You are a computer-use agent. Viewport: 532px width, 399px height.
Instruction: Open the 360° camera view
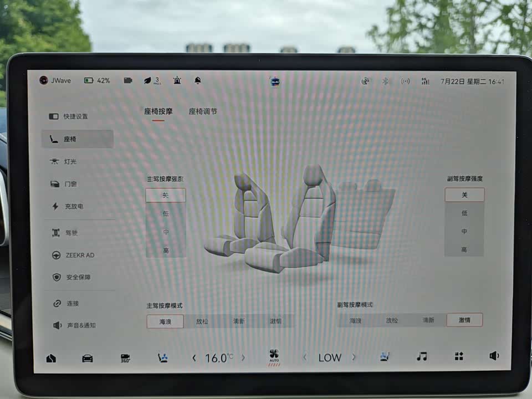pos(126,358)
